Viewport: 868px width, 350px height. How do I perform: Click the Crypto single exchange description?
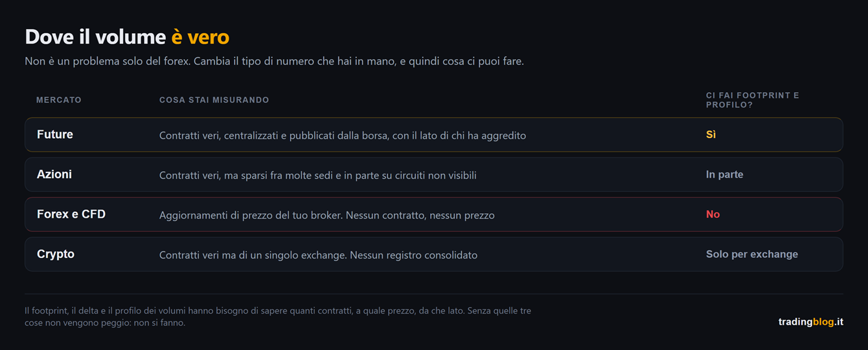point(318,255)
